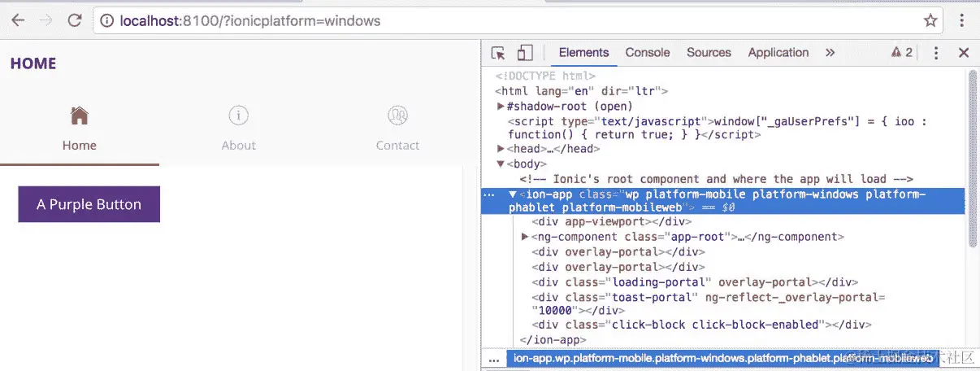Select the div click-block row
The height and width of the screenshot is (371, 980).
click(x=701, y=325)
